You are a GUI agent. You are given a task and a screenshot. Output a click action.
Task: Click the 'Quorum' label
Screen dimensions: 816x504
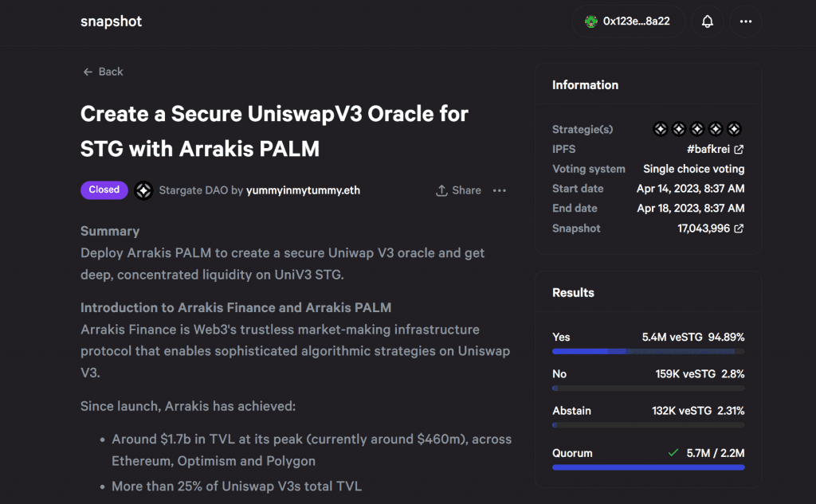[x=572, y=453]
